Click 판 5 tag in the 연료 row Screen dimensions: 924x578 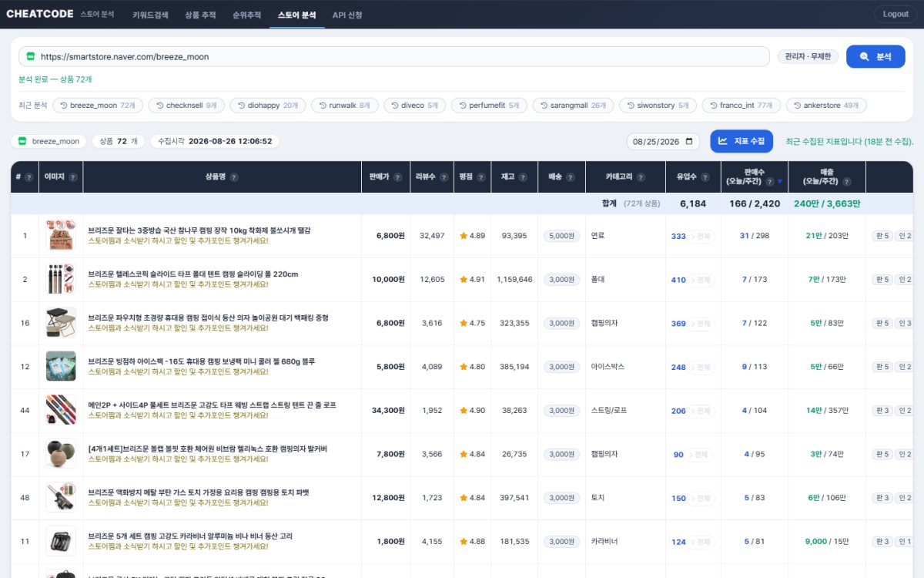882,237
